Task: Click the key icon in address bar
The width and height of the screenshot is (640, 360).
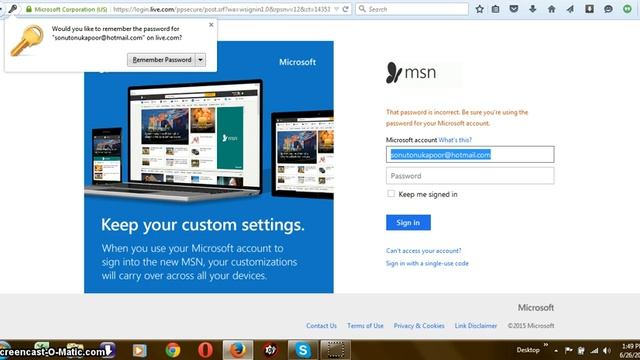Action: pyautogui.click(x=13, y=9)
